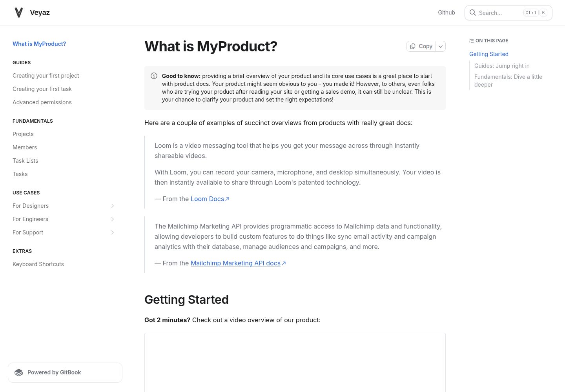Image resolution: width=565 pixels, height=392 pixels.
Task: Click the info icon in the hint box
Action: pyautogui.click(x=154, y=76)
